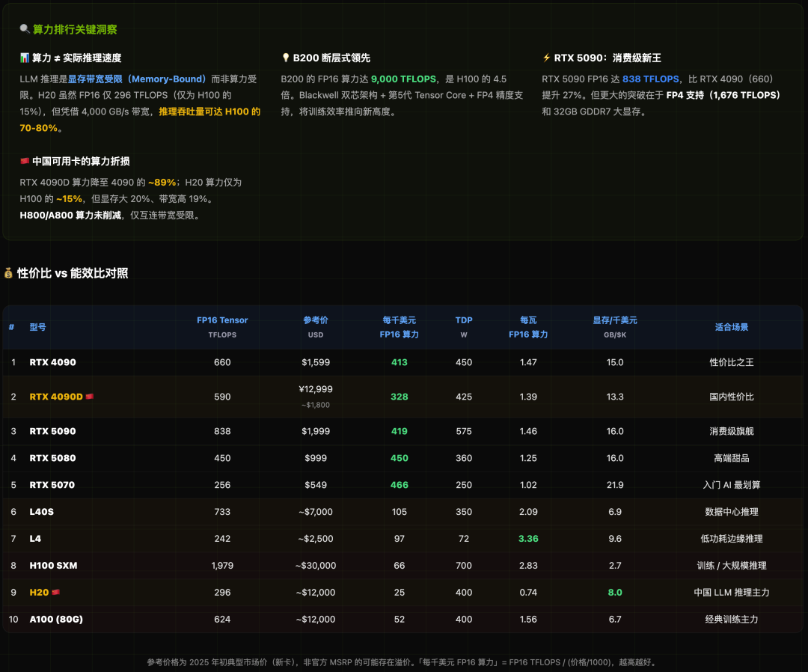Select the RTX 5070 model name
The image size is (808, 672).
52,484
